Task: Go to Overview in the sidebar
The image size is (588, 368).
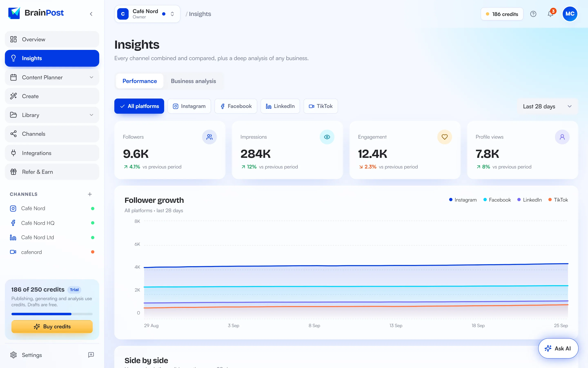Action: [x=52, y=39]
